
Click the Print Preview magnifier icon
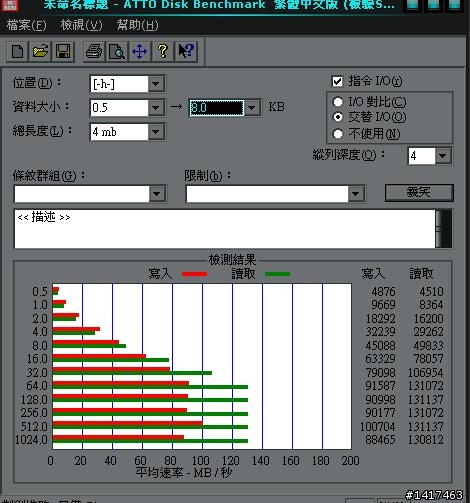click(117, 51)
